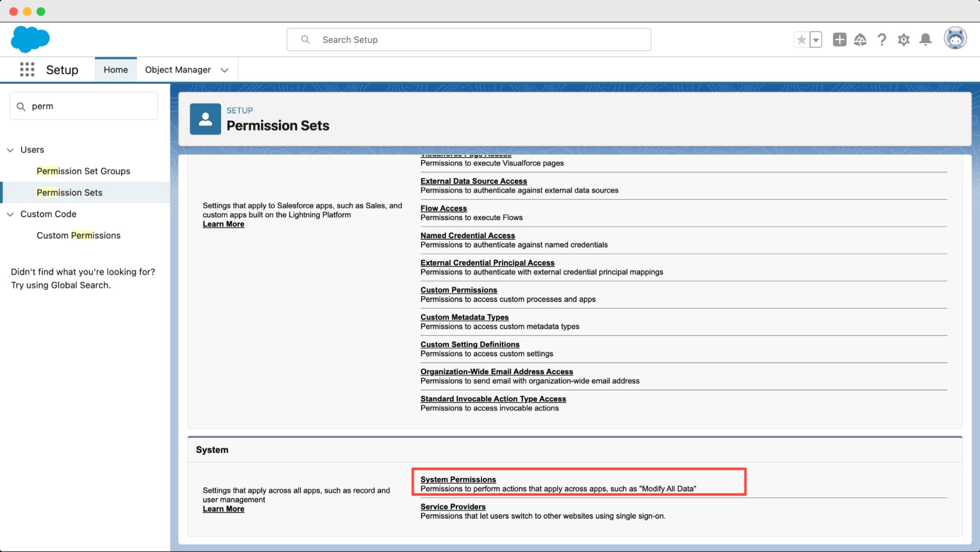The width and height of the screenshot is (980, 552).
Task: Click the macOS green zoom button
Action: (x=41, y=11)
